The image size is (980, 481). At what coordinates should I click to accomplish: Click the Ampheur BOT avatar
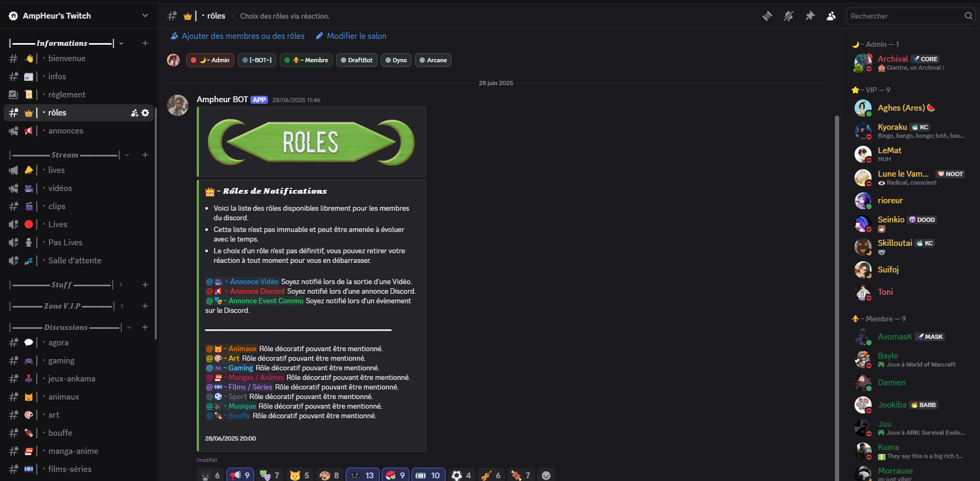(x=178, y=105)
